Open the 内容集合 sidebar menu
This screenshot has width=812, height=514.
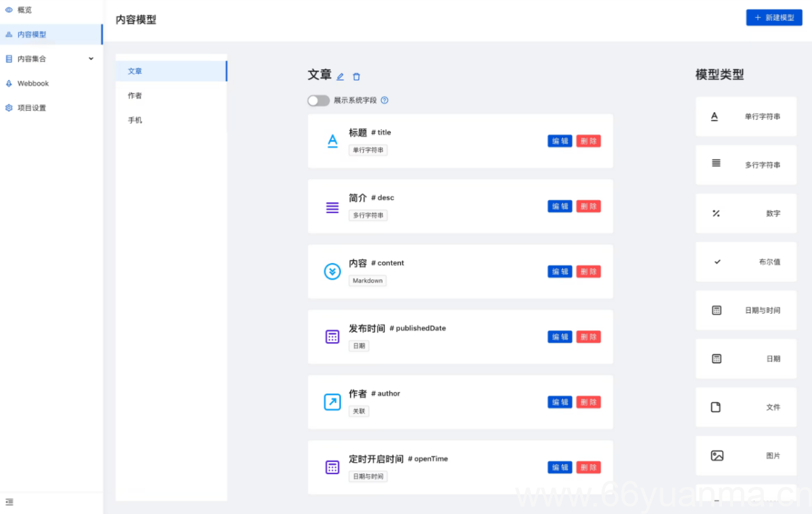click(51, 59)
